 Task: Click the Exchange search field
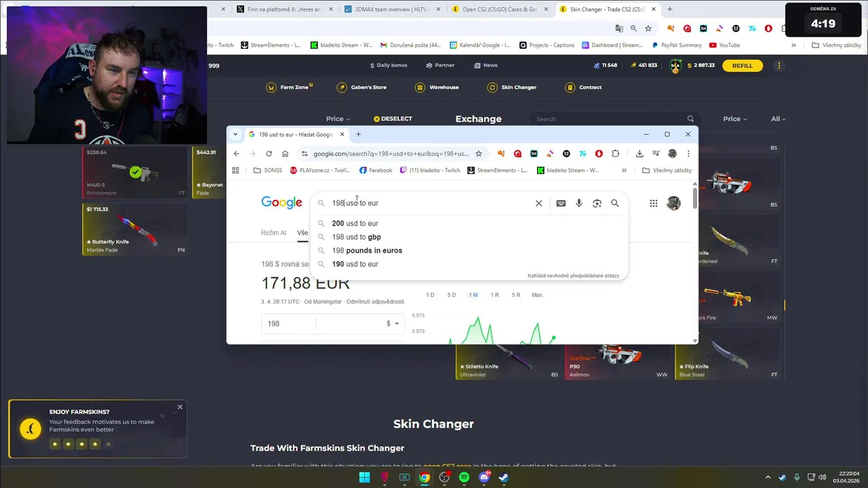[x=614, y=119]
